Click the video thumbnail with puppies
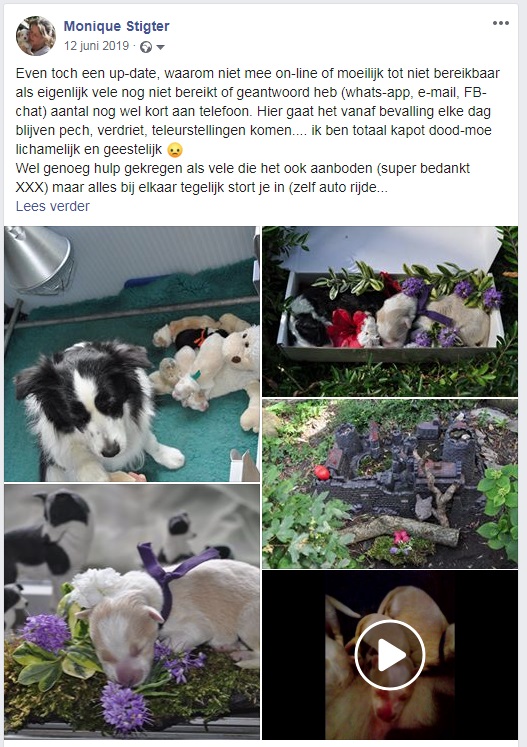The height and width of the screenshot is (747, 527). [x=390, y=655]
